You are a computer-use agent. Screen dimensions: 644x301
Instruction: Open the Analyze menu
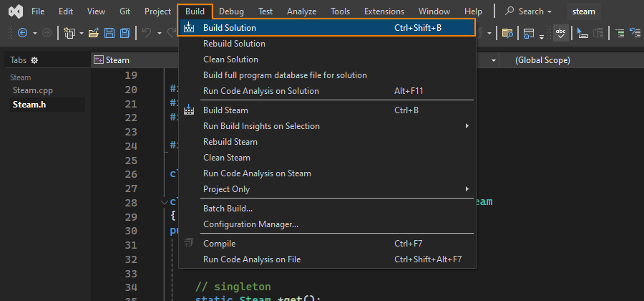click(302, 11)
